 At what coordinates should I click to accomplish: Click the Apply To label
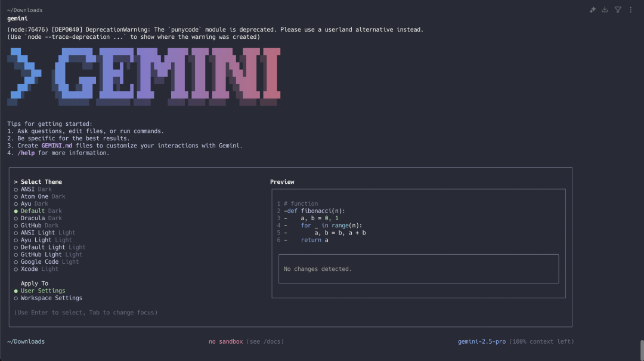coord(35,283)
